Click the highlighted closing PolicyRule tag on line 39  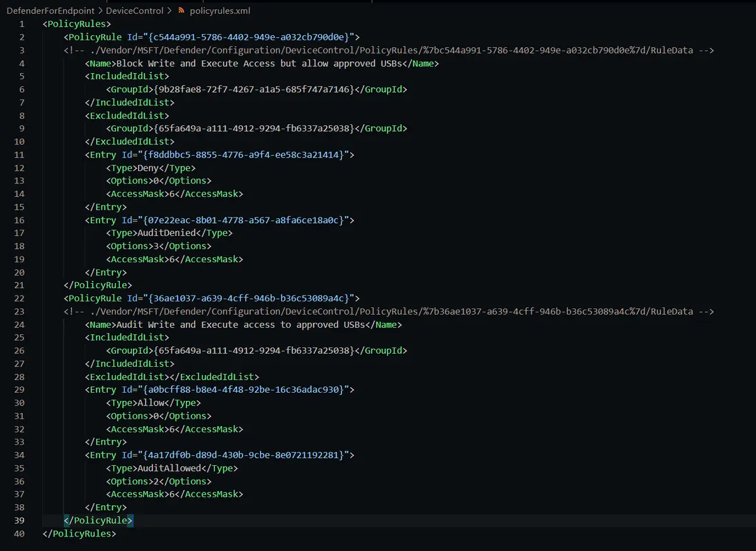point(98,520)
